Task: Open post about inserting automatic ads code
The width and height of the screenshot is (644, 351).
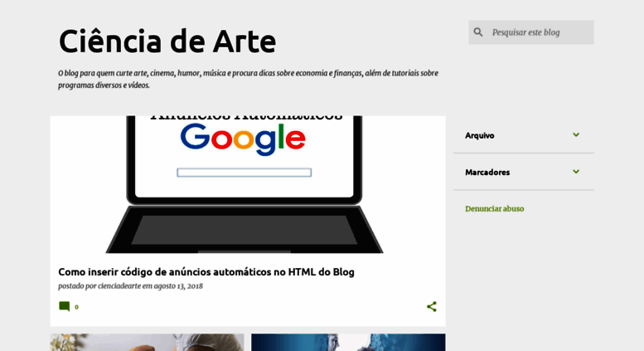Action: point(206,272)
